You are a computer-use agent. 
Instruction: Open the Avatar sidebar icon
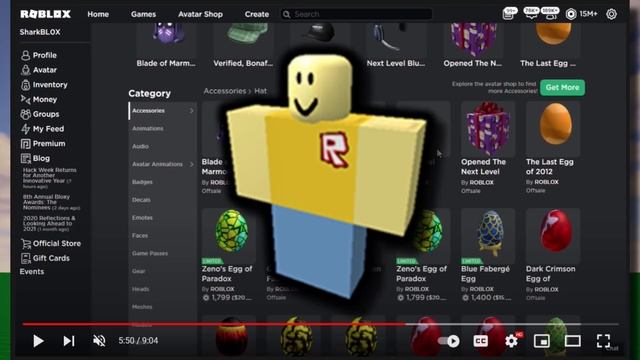(25, 70)
